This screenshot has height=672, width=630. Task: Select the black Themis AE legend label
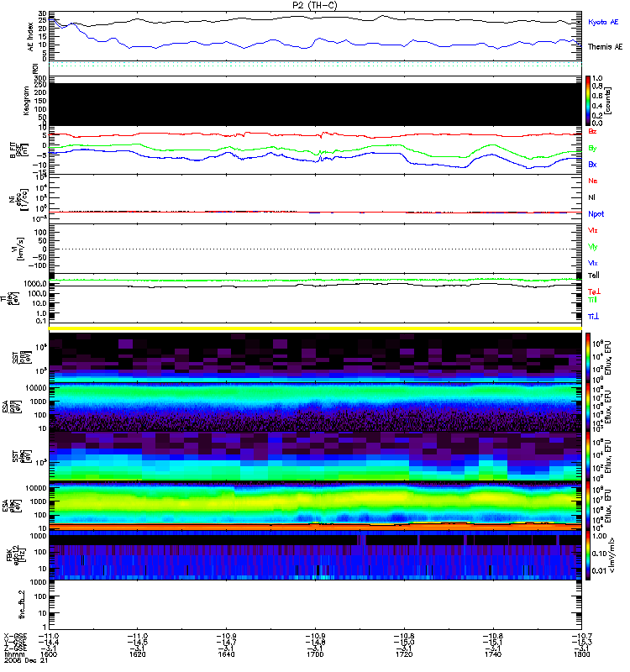tap(605, 47)
